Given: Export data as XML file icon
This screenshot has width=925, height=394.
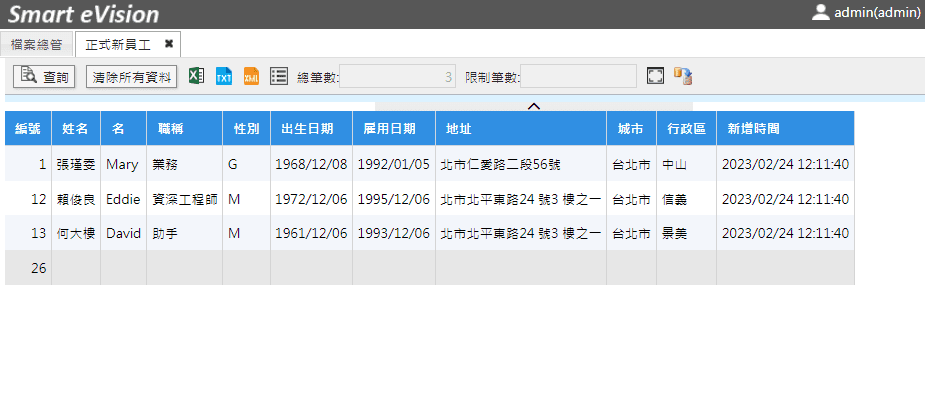Looking at the screenshot, I should [251, 76].
